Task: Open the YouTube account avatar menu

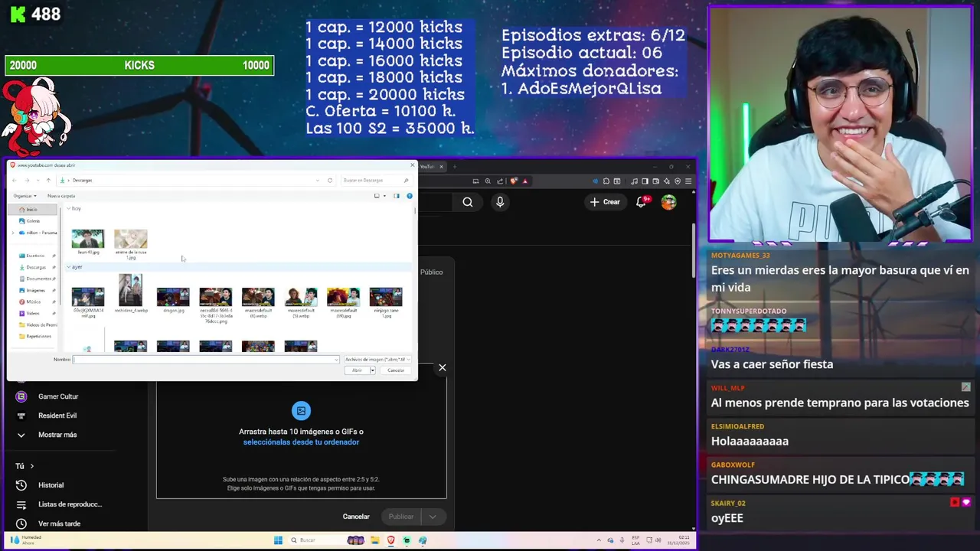Action: [x=669, y=202]
